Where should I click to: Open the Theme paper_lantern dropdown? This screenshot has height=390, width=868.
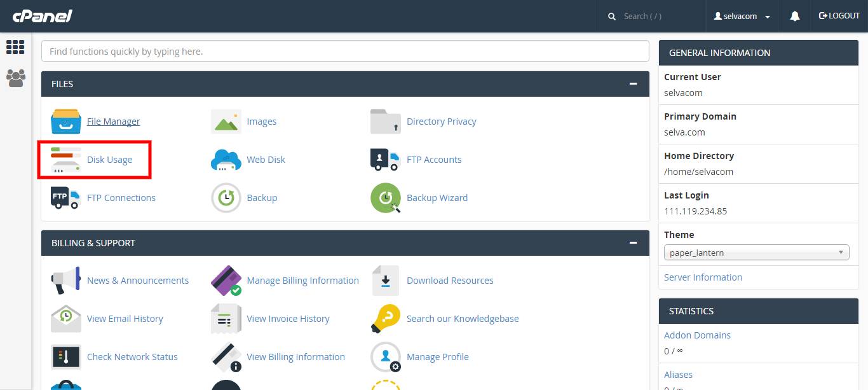pyautogui.click(x=757, y=253)
